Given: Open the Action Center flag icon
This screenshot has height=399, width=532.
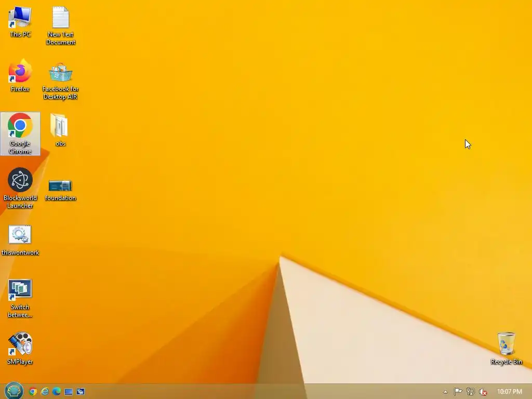Looking at the screenshot, I should pos(458,392).
